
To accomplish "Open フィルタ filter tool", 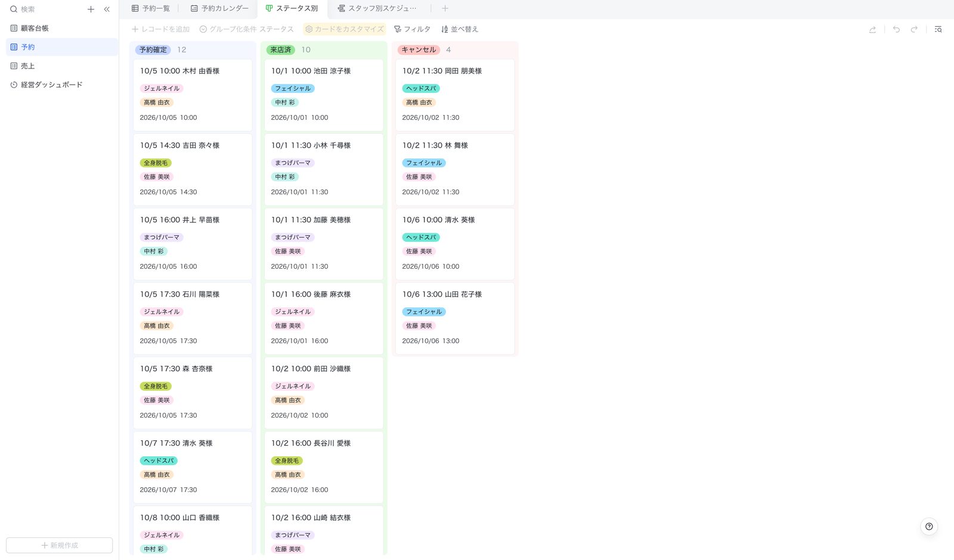I will point(412,29).
